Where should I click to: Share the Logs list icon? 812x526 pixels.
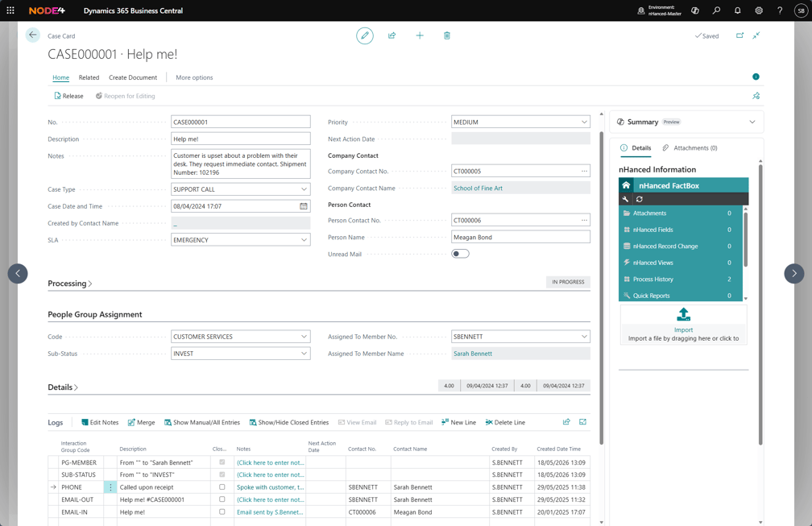566,422
